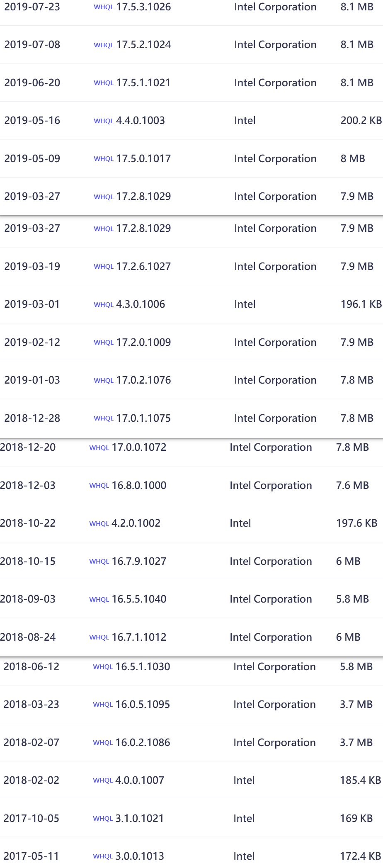
Task: Click the WHQL badge beside 17.5.1.1021
Action: [104, 83]
